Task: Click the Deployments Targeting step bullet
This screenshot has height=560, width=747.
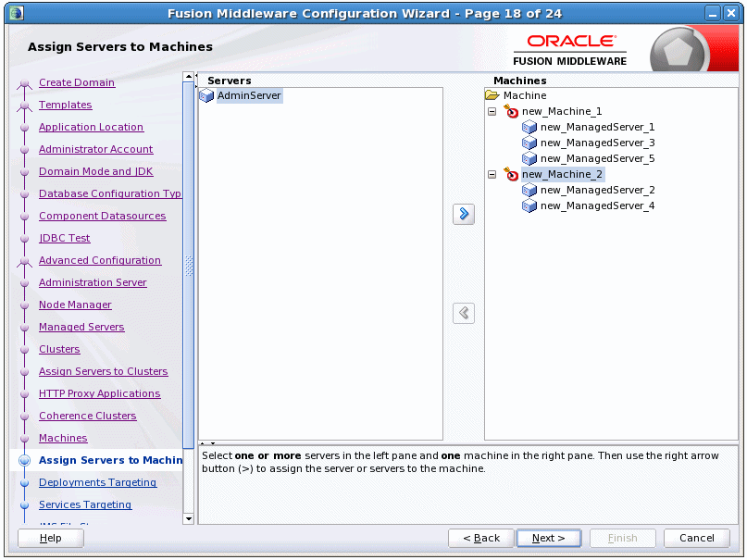Action: 25,483
